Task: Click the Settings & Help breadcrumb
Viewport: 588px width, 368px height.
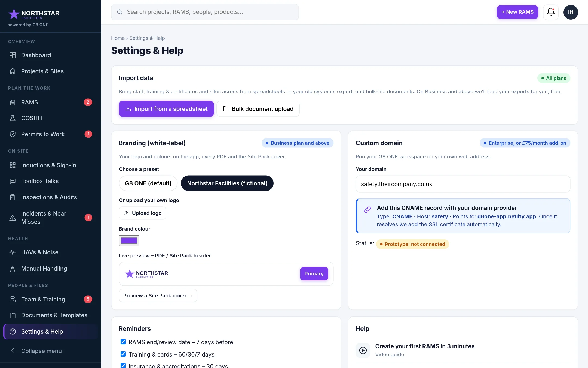Action: coord(147,38)
